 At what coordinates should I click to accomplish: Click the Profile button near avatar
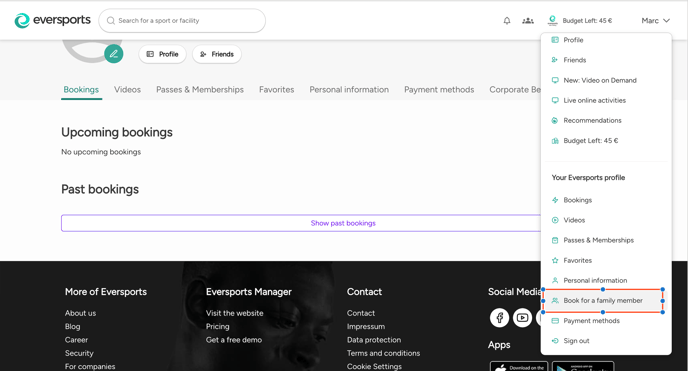[162, 54]
